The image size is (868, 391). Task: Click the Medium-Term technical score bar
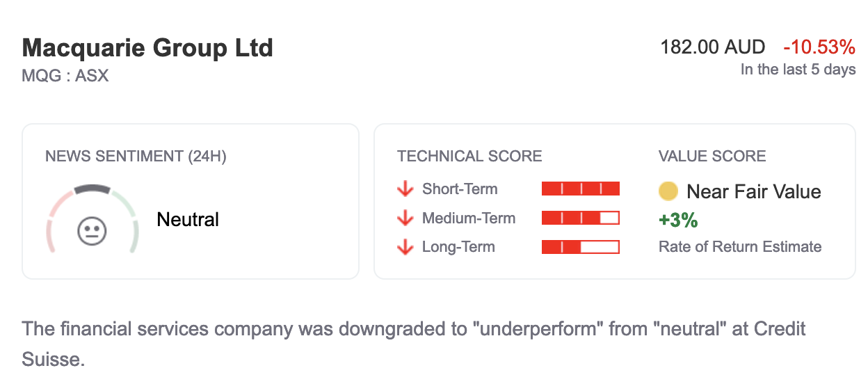(x=580, y=218)
